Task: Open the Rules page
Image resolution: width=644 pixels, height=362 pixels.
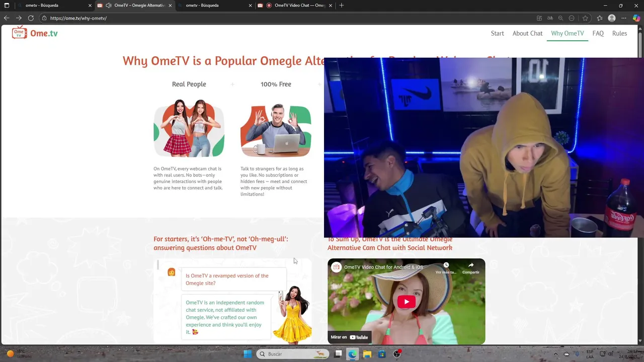Action: click(x=619, y=33)
